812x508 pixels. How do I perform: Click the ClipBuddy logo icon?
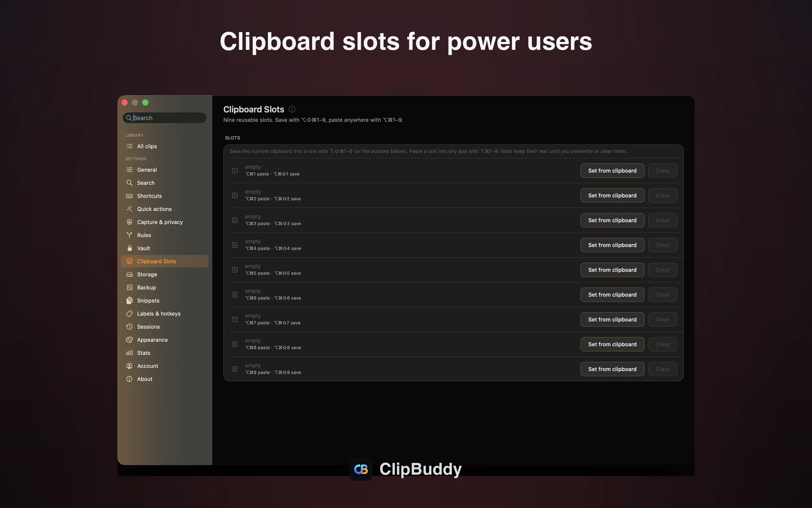pyautogui.click(x=361, y=469)
